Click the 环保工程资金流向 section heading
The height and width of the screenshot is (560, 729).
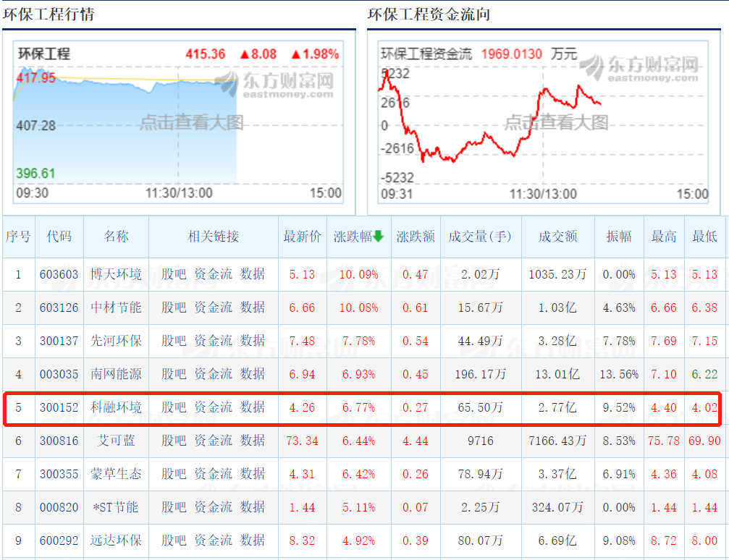coord(429,14)
